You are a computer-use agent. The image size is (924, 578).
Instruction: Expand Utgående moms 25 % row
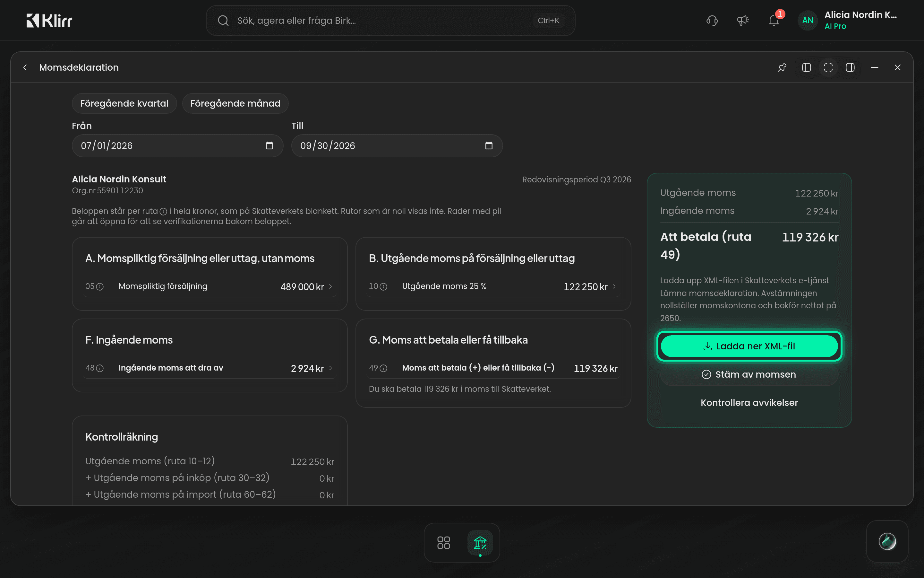[x=493, y=286]
